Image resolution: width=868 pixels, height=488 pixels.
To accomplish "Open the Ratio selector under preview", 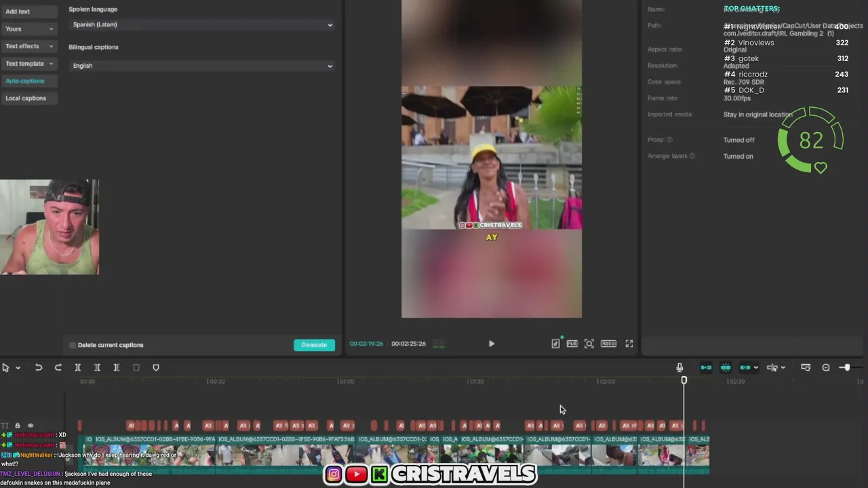I will [x=608, y=344].
